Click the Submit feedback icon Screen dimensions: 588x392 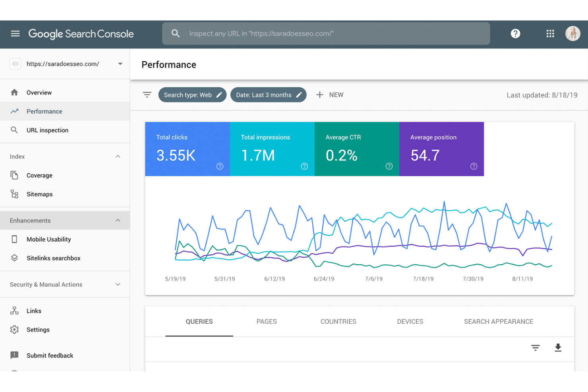14,355
